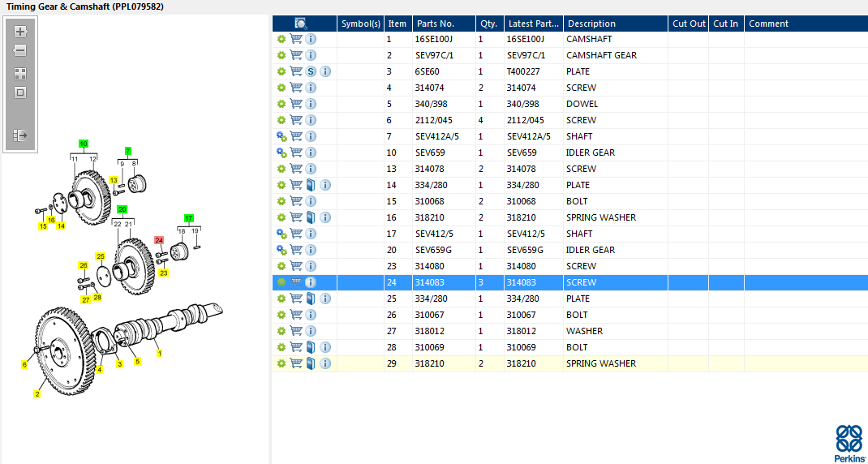Add SHAFT SEV412/5 to cart
Image resolution: width=868 pixels, height=464 pixels.
(x=296, y=234)
